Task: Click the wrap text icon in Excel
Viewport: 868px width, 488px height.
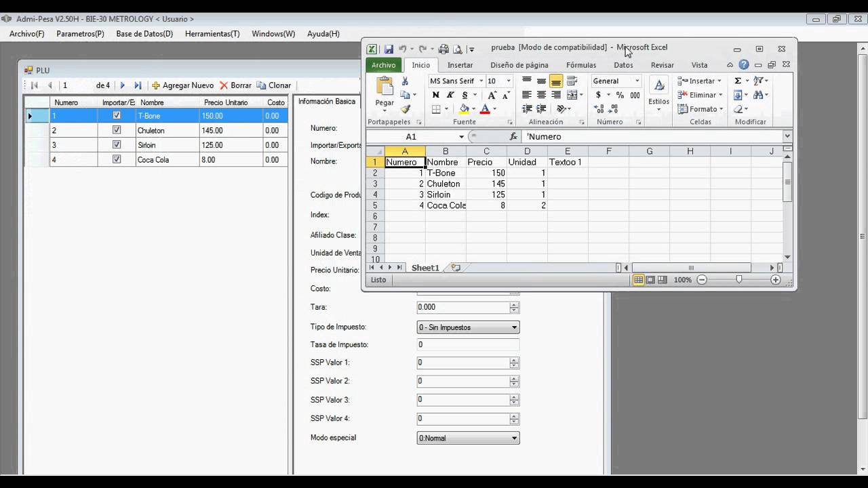Action: [x=572, y=81]
